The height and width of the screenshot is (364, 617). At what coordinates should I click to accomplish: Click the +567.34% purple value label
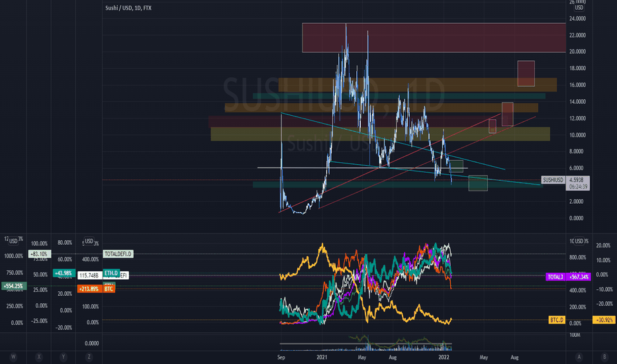click(x=579, y=277)
